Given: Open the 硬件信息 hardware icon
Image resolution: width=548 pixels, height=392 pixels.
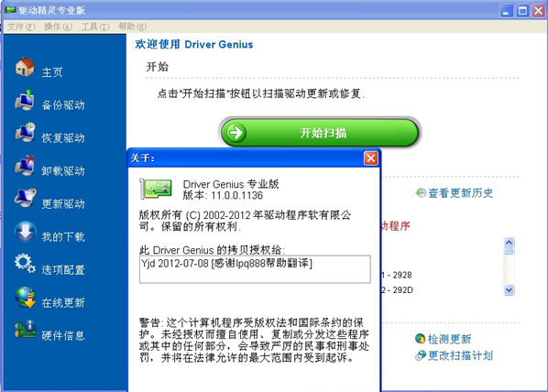Looking at the screenshot, I should coord(25,330).
